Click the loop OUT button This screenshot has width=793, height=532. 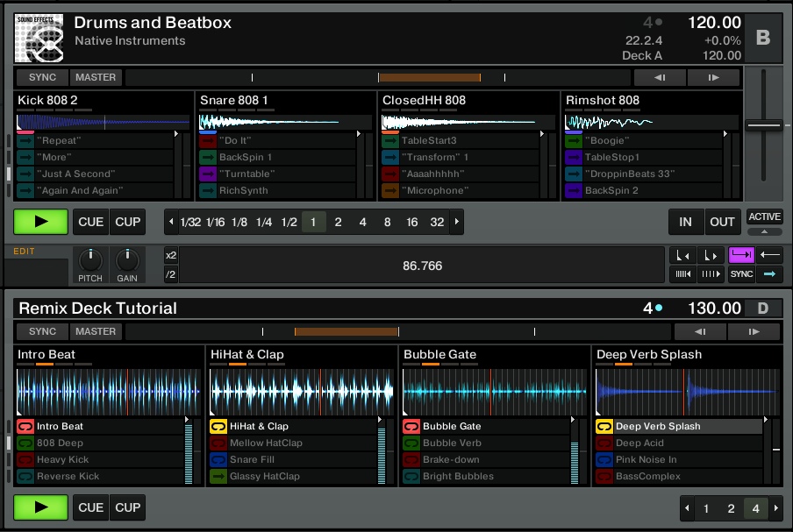tap(722, 222)
